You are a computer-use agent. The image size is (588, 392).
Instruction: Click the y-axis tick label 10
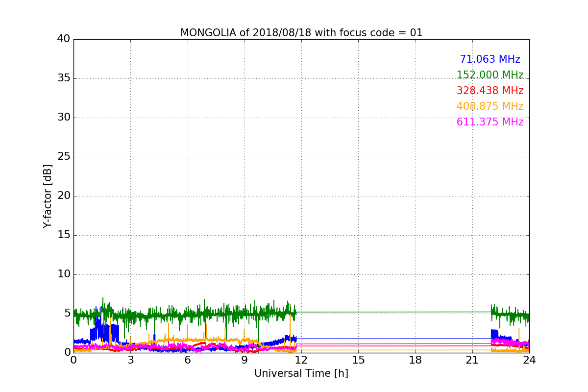click(64, 274)
